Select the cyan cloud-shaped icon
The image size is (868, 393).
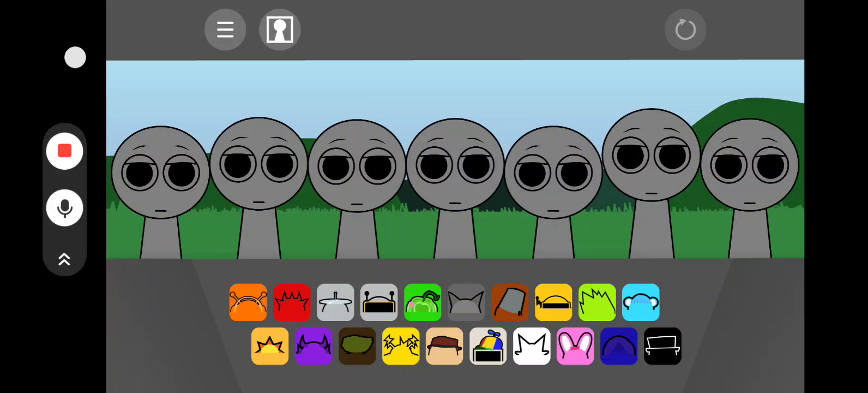pyautogui.click(x=641, y=302)
